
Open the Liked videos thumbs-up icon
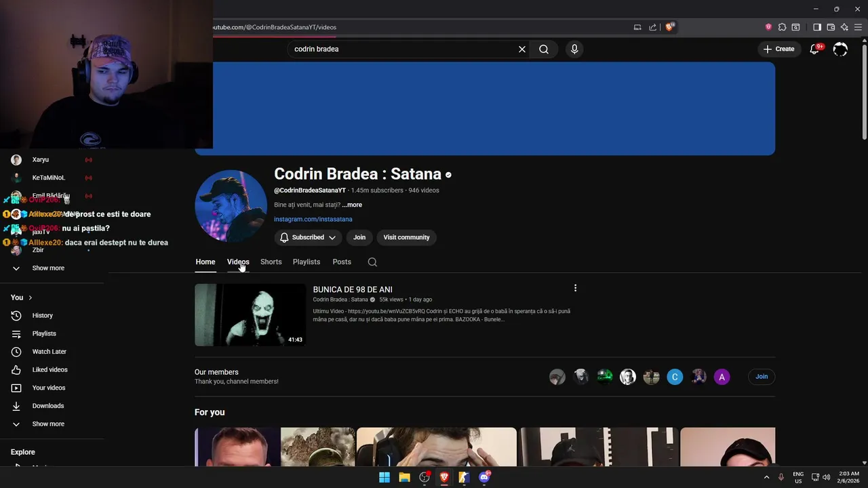[x=16, y=369]
